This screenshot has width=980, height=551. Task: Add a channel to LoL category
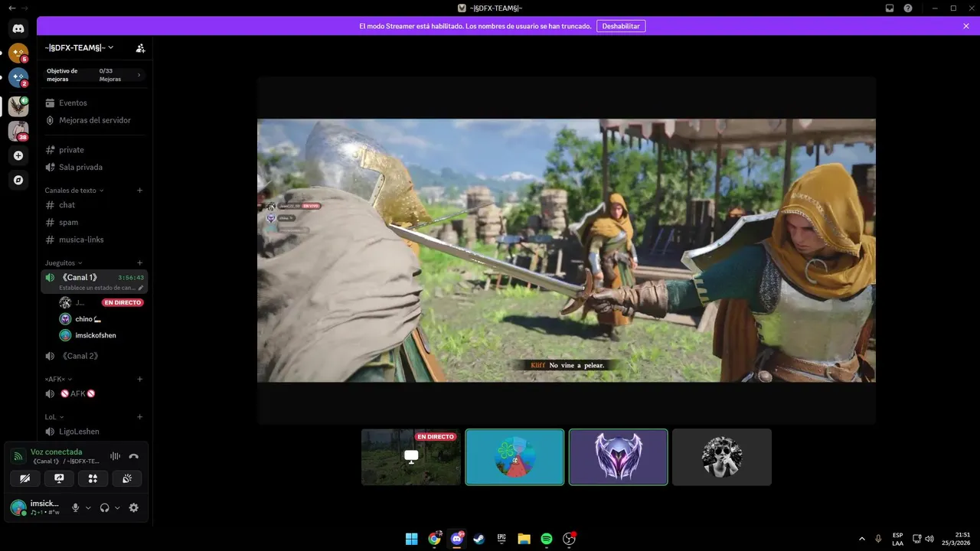139,417
